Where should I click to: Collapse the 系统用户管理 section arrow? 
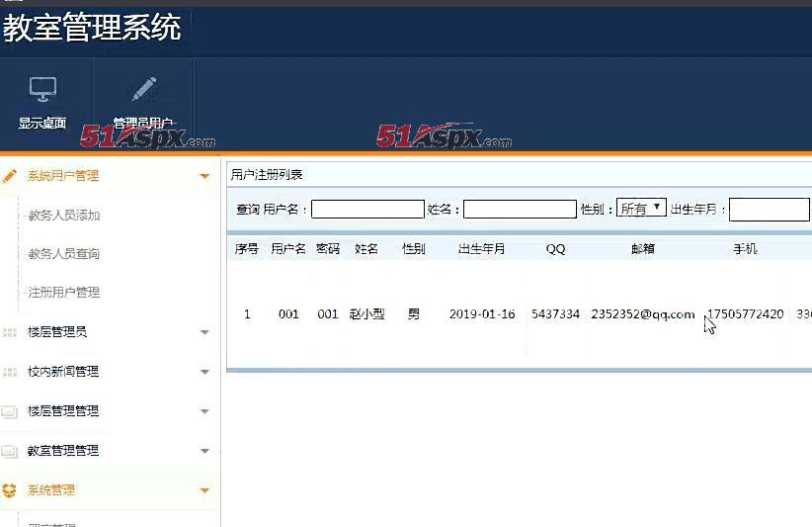[x=204, y=176]
